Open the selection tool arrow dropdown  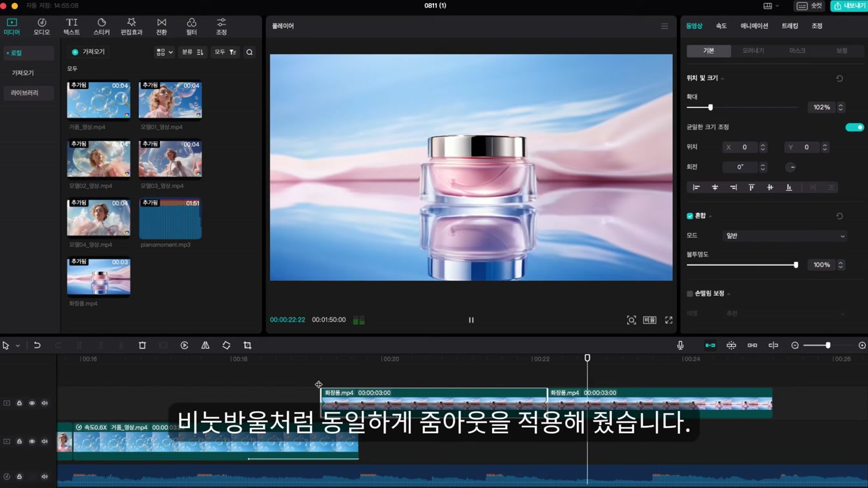tap(17, 346)
